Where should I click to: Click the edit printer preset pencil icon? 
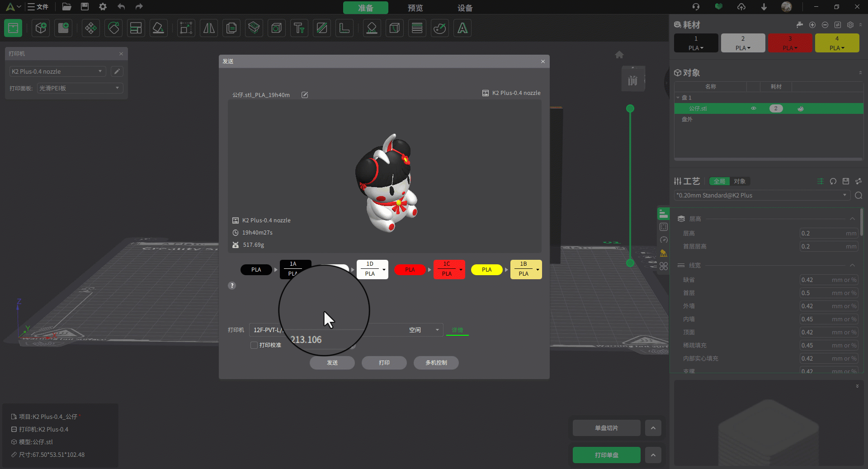coord(117,71)
